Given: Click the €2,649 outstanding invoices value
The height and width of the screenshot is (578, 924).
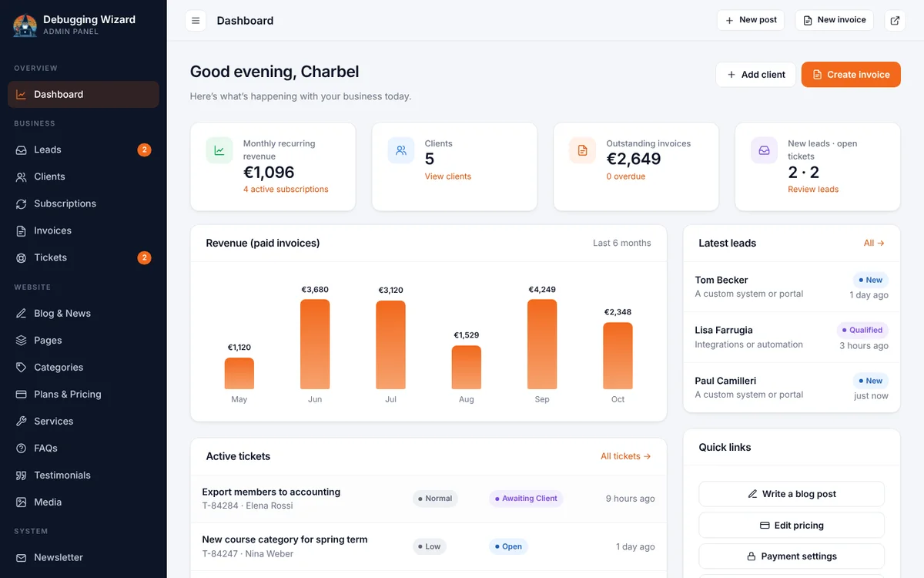Looking at the screenshot, I should [634, 159].
